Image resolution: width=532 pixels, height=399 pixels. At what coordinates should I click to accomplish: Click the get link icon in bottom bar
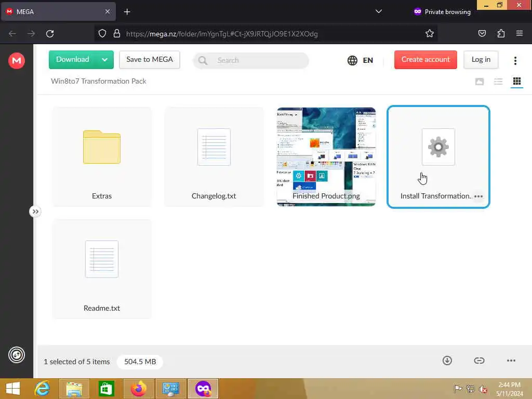[x=479, y=361]
